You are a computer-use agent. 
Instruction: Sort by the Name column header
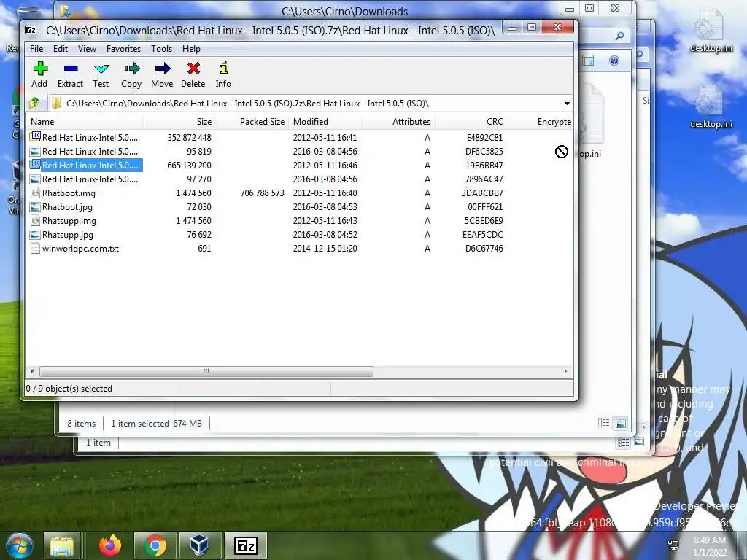(x=85, y=122)
